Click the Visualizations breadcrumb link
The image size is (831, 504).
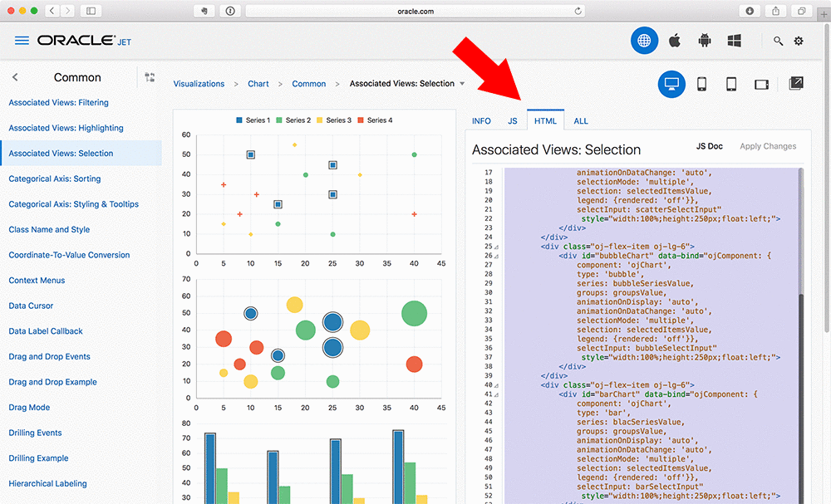coord(199,84)
